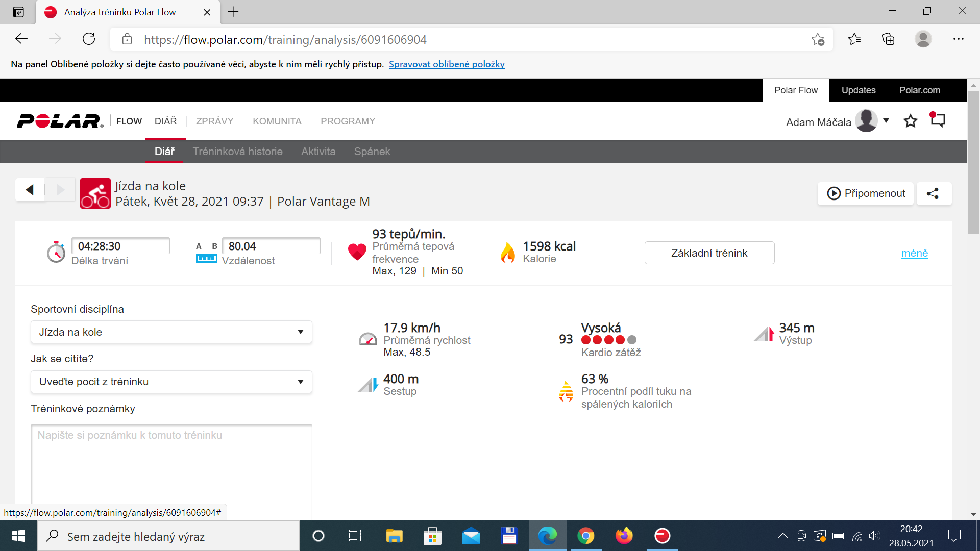The width and height of the screenshot is (980, 551).
Task: Click the Windows search box
Action: (x=168, y=536)
